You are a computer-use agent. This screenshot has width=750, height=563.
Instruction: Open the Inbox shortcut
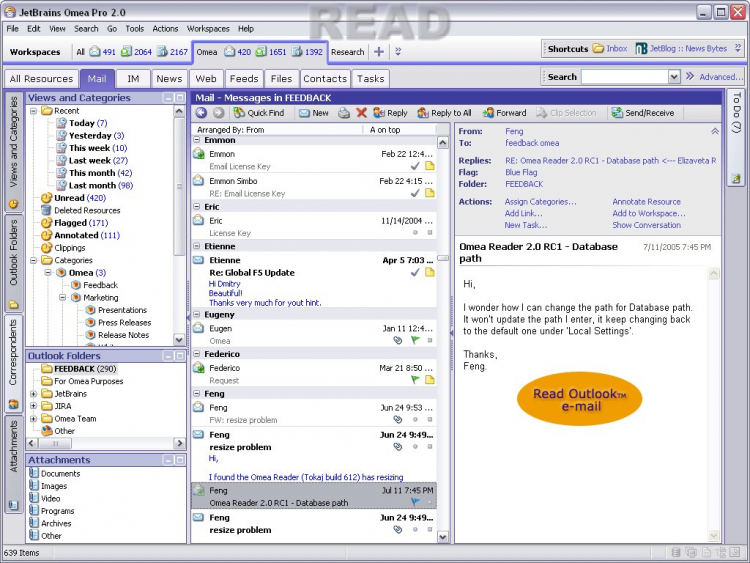610,48
